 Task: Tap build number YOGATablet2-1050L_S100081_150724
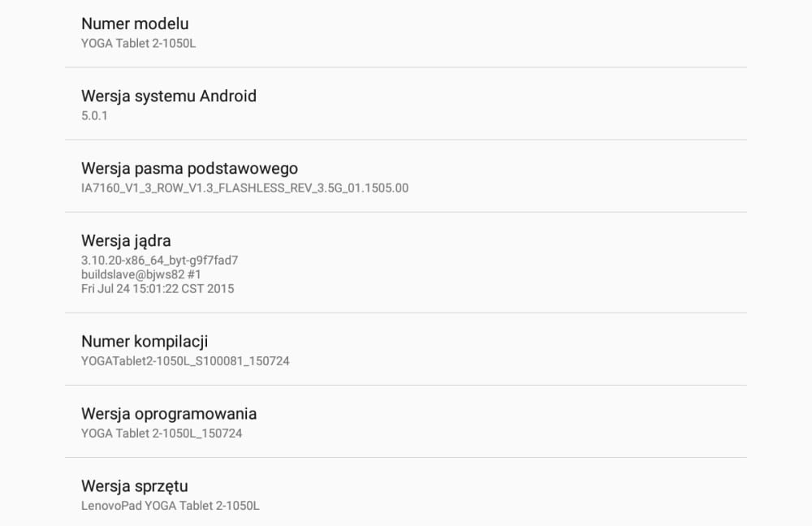(x=185, y=361)
